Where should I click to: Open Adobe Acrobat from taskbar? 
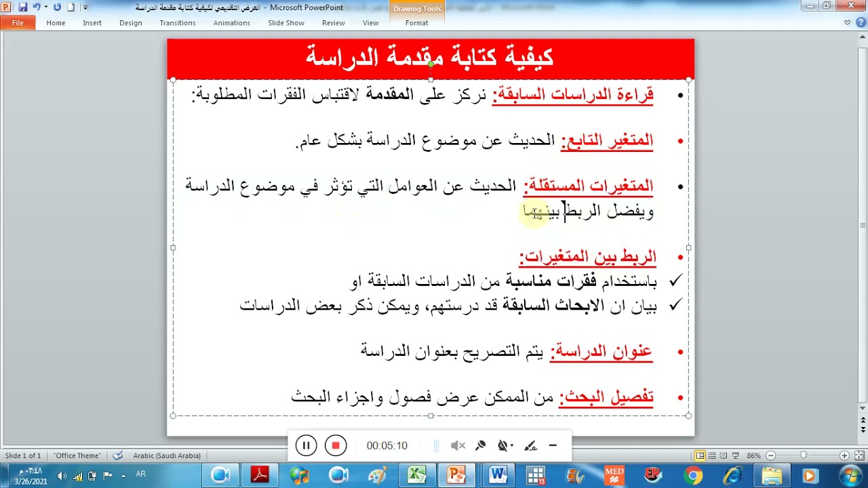point(260,476)
